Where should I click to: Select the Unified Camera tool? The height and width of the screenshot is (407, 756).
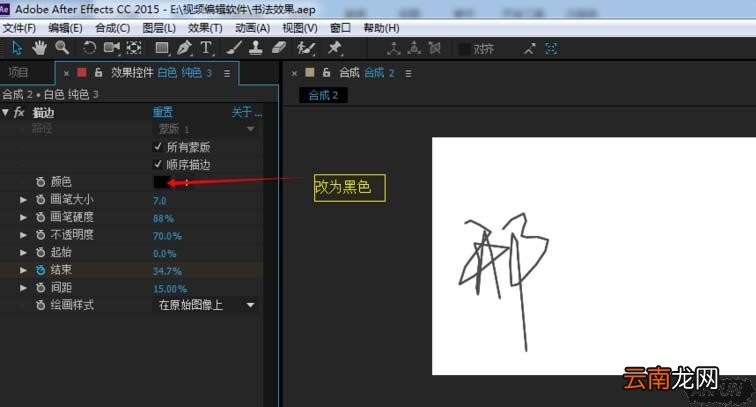tap(112, 47)
